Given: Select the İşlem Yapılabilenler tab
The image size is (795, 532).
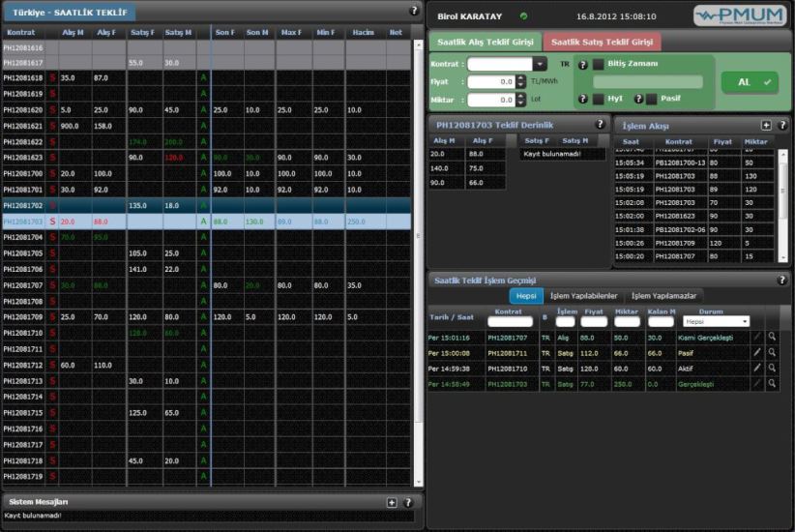Looking at the screenshot, I should click(583, 296).
